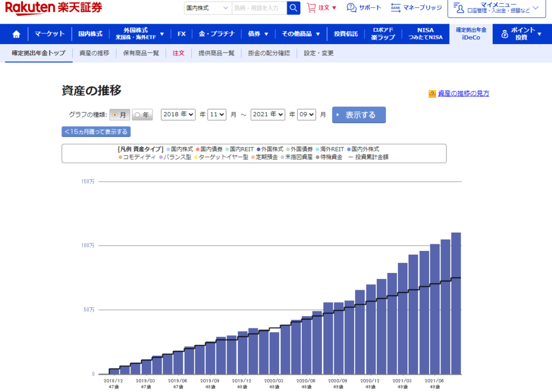Expand the 2021 年 end year dropdown
552x392 pixels.
268,115
